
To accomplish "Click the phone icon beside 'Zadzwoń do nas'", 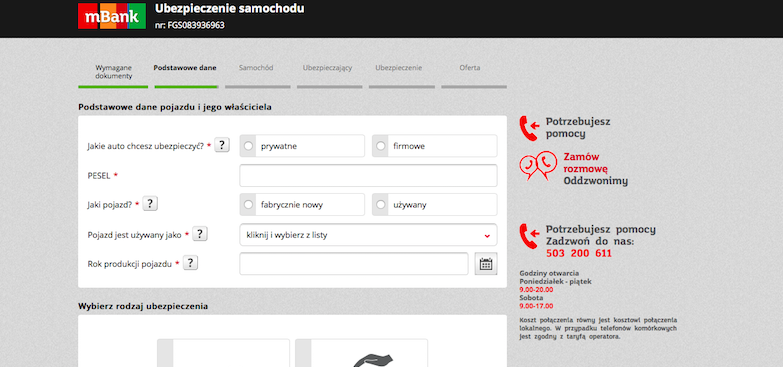I will [529, 236].
